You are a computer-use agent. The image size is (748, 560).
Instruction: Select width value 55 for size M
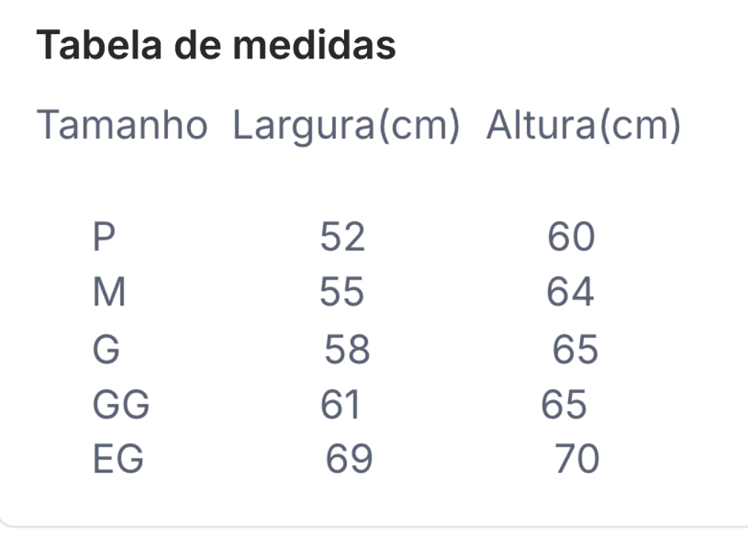[342, 291]
